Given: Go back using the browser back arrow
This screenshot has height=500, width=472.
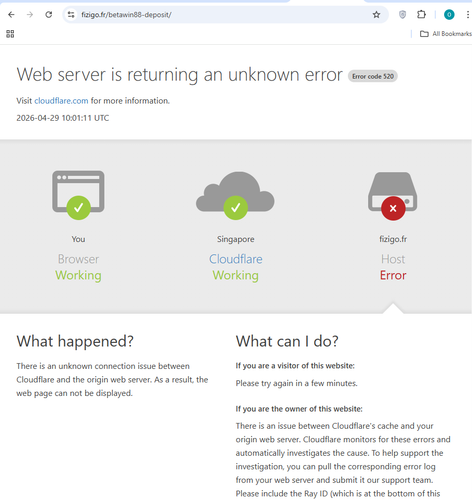Looking at the screenshot, I should pos(11,15).
